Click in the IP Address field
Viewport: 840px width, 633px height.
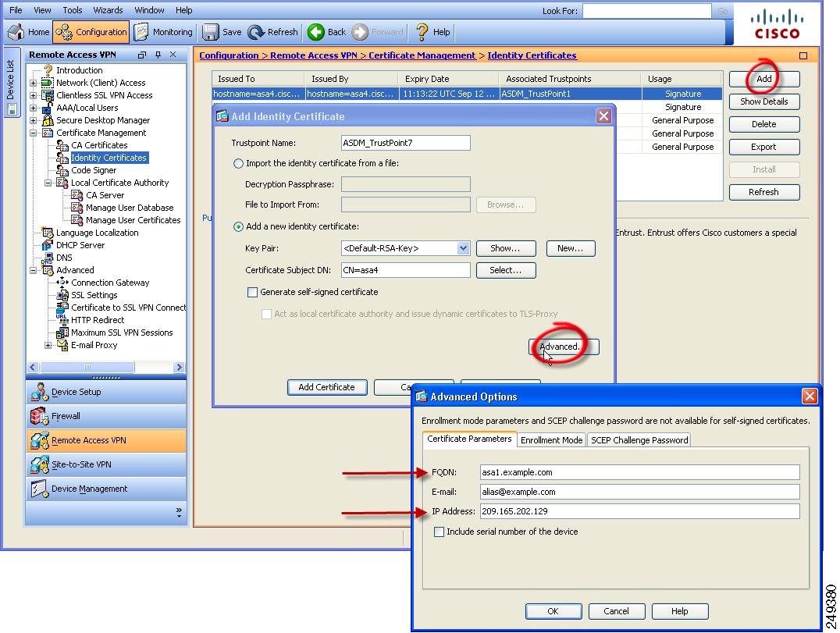[x=639, y=511]
